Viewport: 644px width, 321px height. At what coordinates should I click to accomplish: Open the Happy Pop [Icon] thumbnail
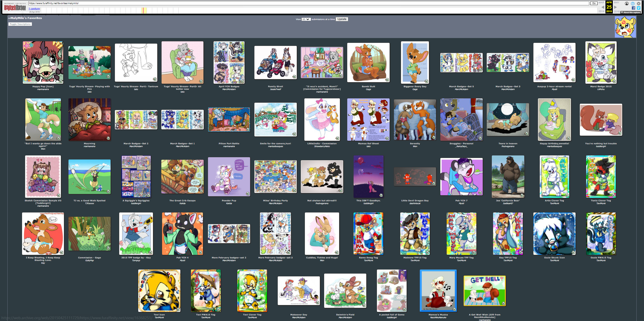click(43, 63)
